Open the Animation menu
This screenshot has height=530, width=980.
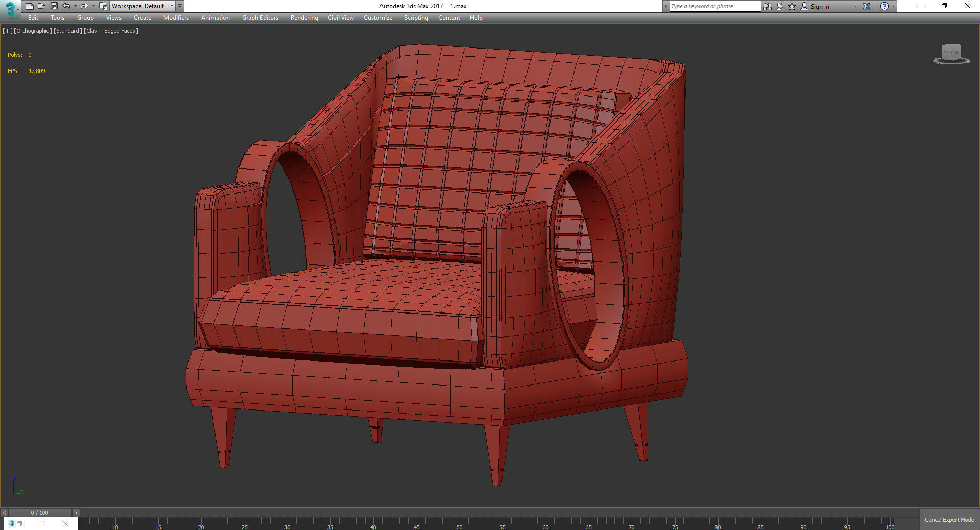[x=215, y=18]
